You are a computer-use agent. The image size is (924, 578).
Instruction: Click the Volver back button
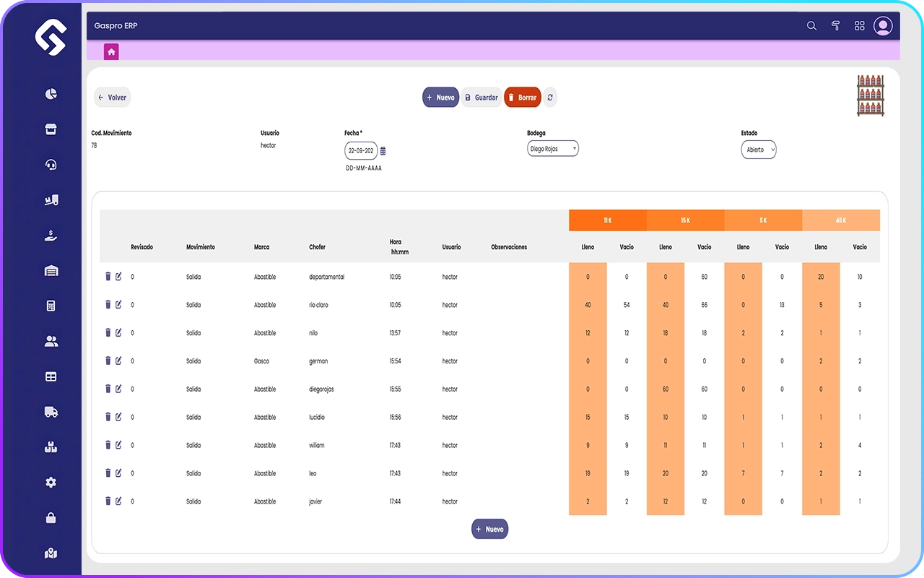pyautogui.click(x=113, y=98)
